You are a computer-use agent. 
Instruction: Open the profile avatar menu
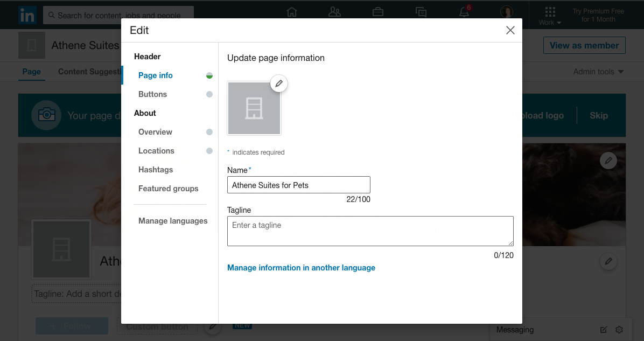coord(507,12)
